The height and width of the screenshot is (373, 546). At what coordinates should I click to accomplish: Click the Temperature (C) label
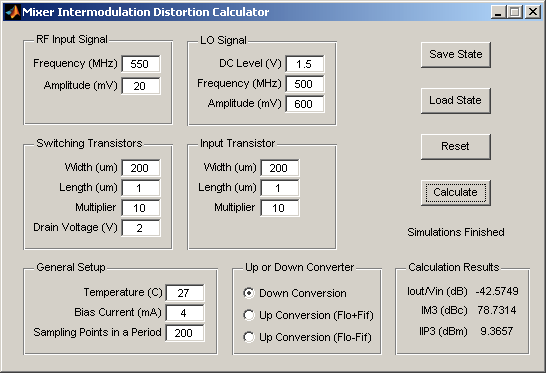(123, 292)
